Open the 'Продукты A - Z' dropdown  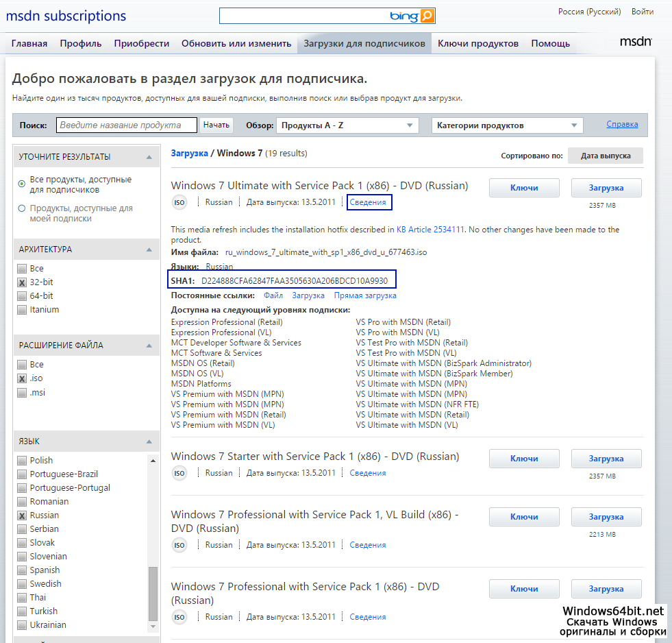[x=347, y=125]
